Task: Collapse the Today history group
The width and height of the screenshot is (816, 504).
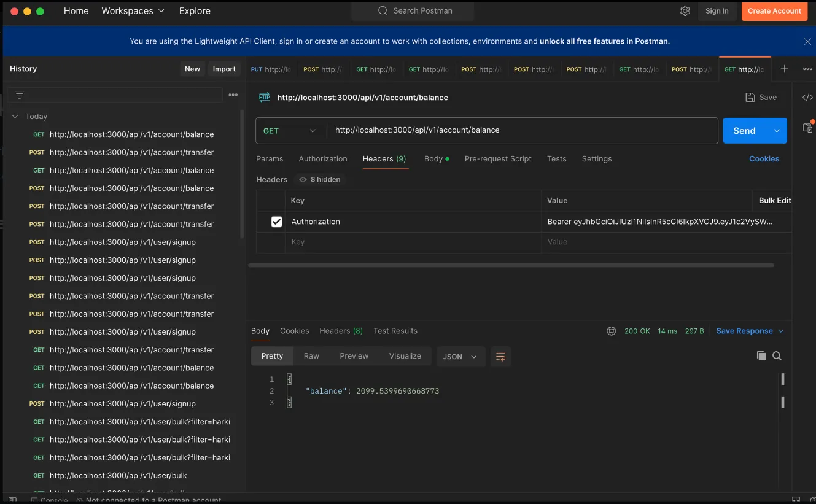Action: [x=15, y=117]
